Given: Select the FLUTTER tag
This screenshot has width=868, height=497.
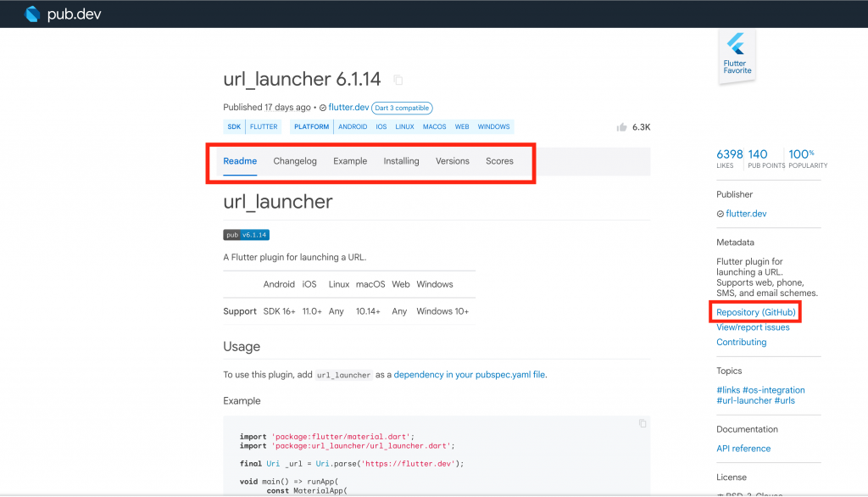Looking at the screenshot, I should [264, 127].
